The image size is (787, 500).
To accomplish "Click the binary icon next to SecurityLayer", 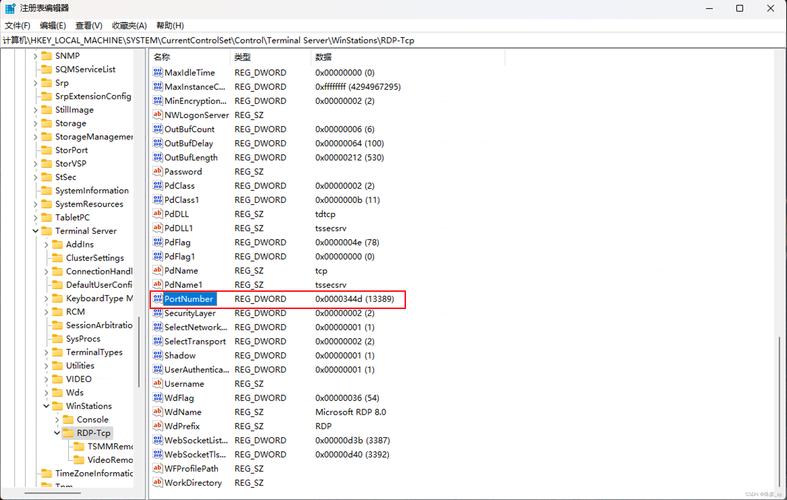I will pos(157,313).
